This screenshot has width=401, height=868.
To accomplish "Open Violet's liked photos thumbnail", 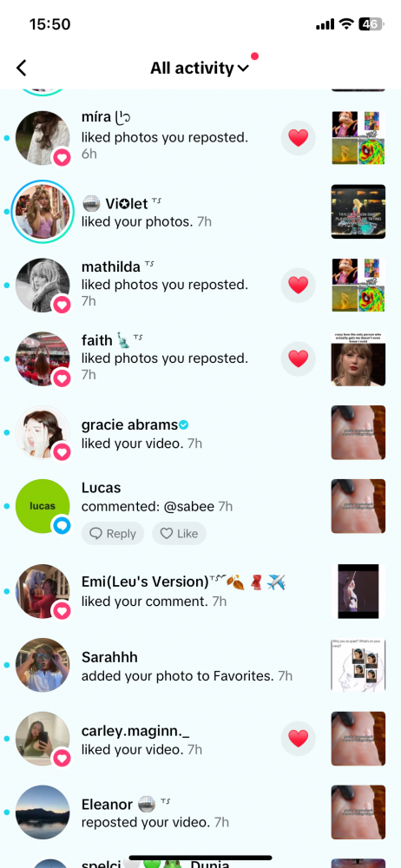I will click(358, 212).
